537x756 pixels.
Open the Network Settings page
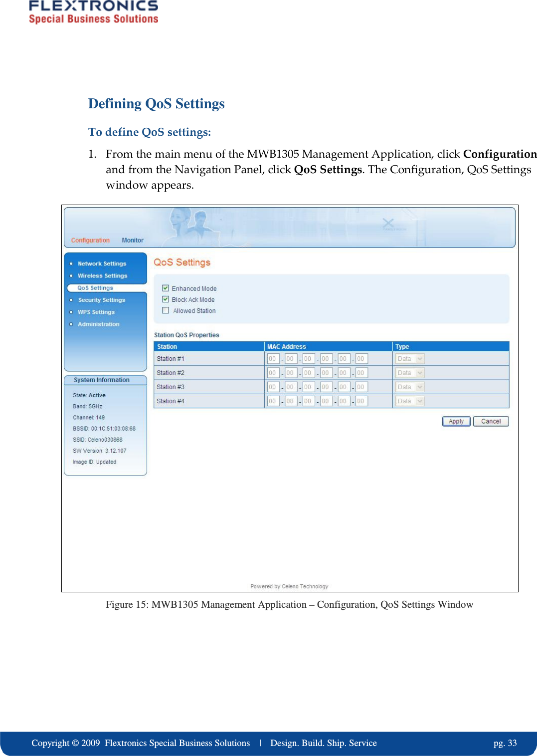102,263
